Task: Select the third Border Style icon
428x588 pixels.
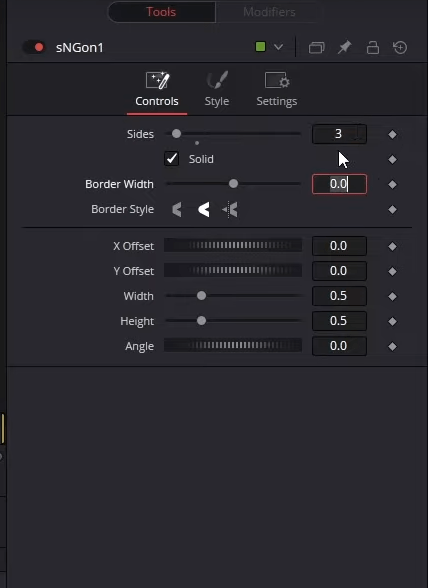Action: click(230, 209)
